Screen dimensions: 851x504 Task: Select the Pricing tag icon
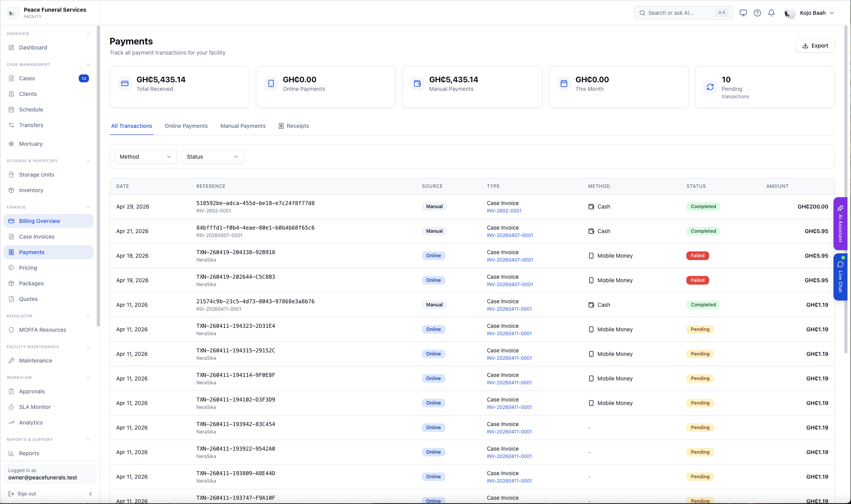(11, 268)
